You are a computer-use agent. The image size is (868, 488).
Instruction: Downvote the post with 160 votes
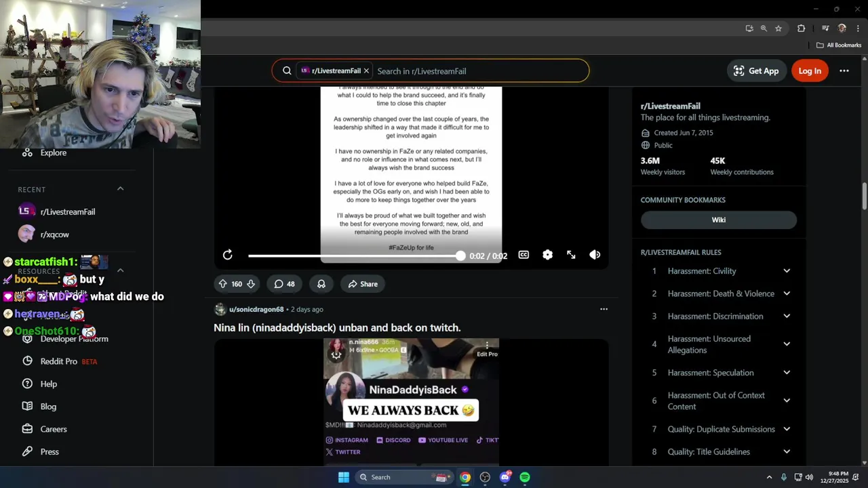[251, 284]
